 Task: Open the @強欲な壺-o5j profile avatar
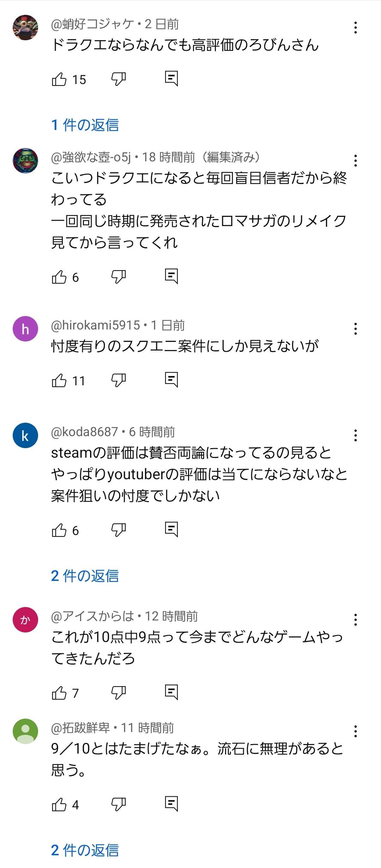25,160
